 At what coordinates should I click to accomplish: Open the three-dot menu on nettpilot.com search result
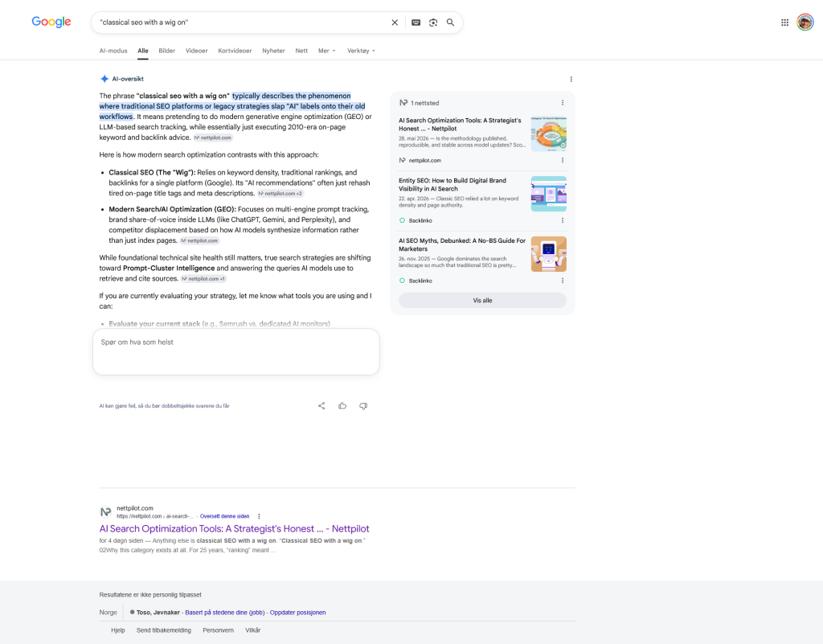(x=259, y=516)
